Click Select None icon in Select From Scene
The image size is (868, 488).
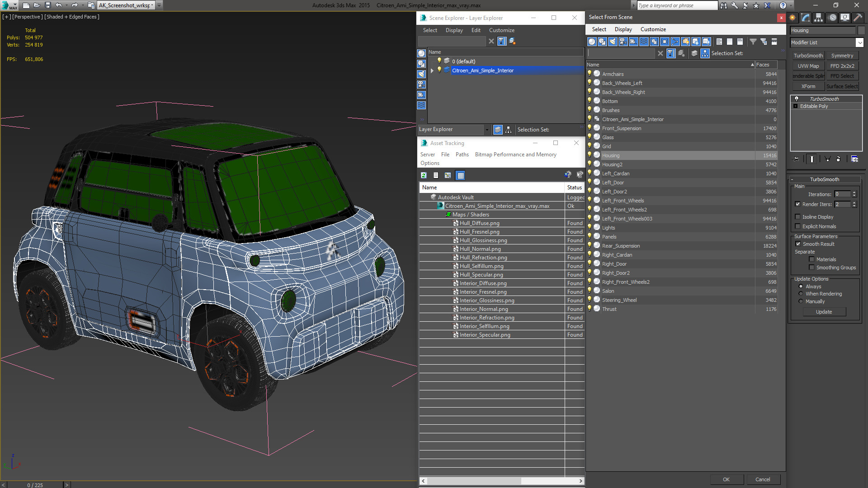(x=730, y=42)
